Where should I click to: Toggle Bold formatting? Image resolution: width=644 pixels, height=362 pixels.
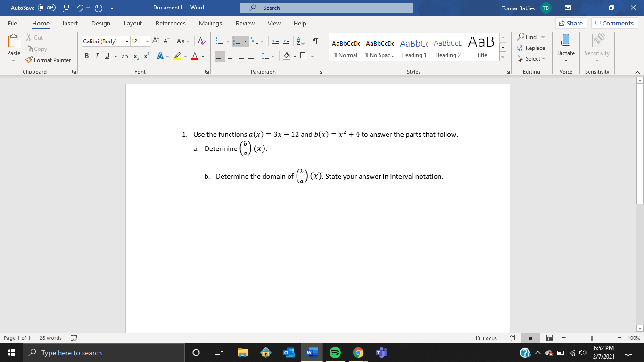(x=87, y=57)
